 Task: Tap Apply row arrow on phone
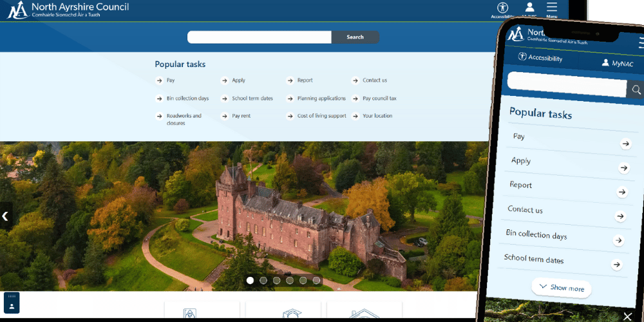pyautogui.click(x=624, y=168)
